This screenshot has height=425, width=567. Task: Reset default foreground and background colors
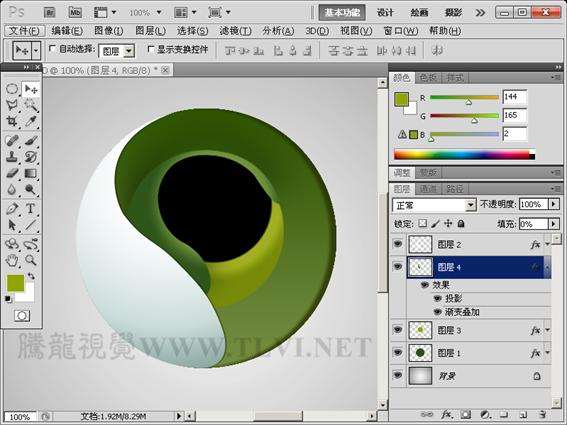point(8,299)
